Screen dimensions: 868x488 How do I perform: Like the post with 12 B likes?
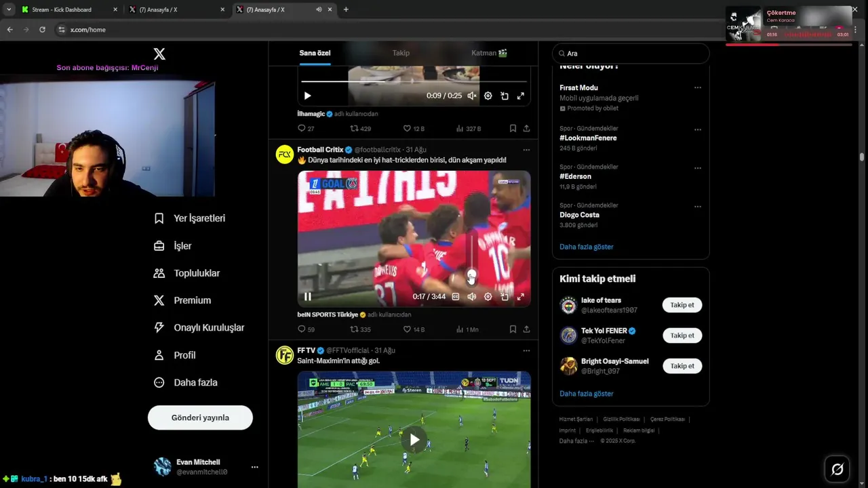tap(414, 129)
